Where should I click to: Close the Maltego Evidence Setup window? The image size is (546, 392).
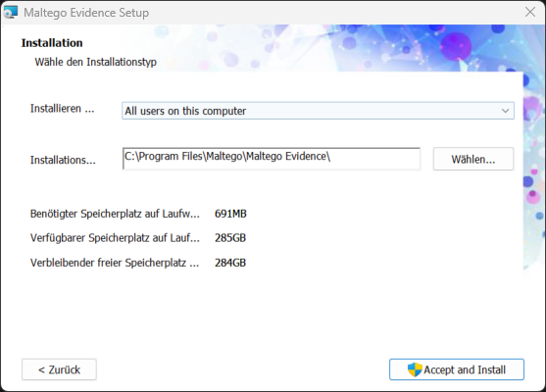530,12
